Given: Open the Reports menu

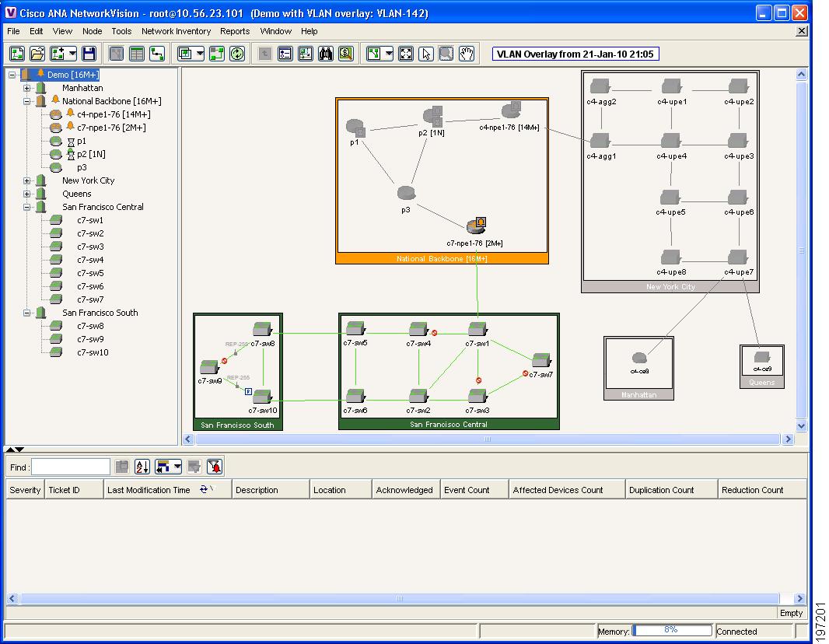Looking at the screenshot, I should click(x=235, y=32).
